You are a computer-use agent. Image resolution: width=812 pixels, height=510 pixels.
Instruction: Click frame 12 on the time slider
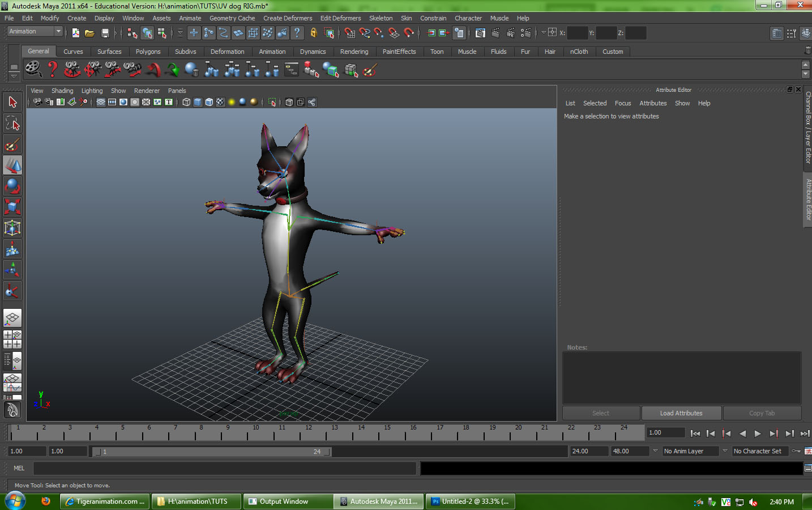309,433
